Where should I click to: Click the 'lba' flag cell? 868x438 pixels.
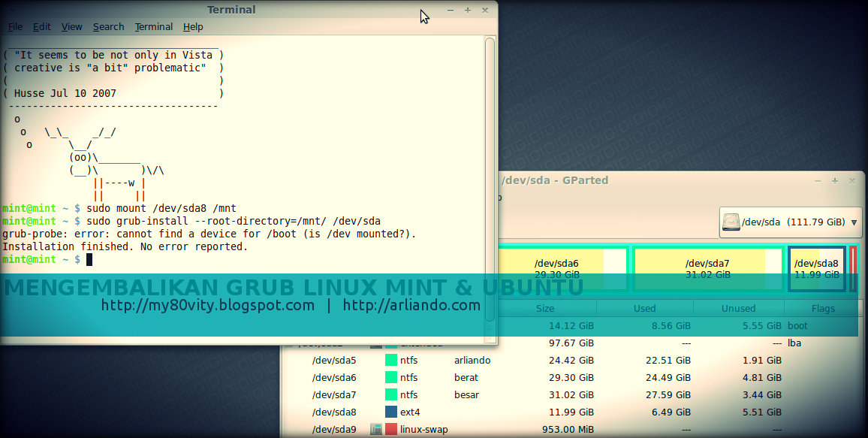[794, 343]
